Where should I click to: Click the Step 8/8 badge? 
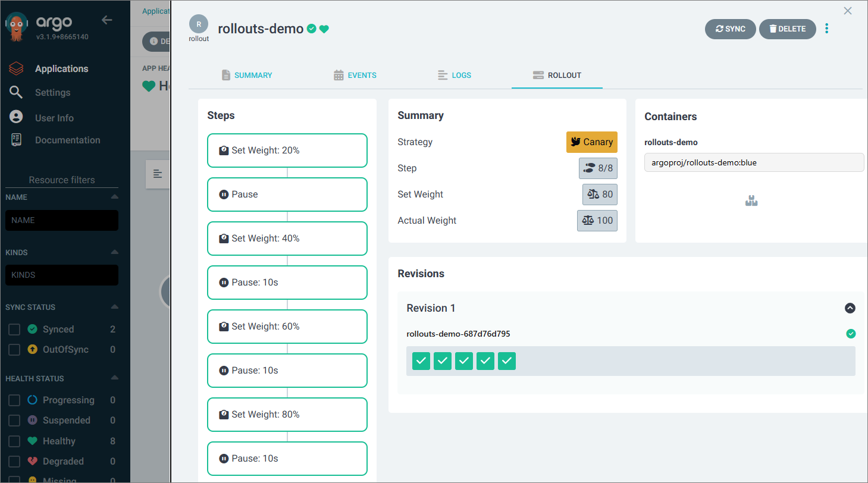click(598, 168)
